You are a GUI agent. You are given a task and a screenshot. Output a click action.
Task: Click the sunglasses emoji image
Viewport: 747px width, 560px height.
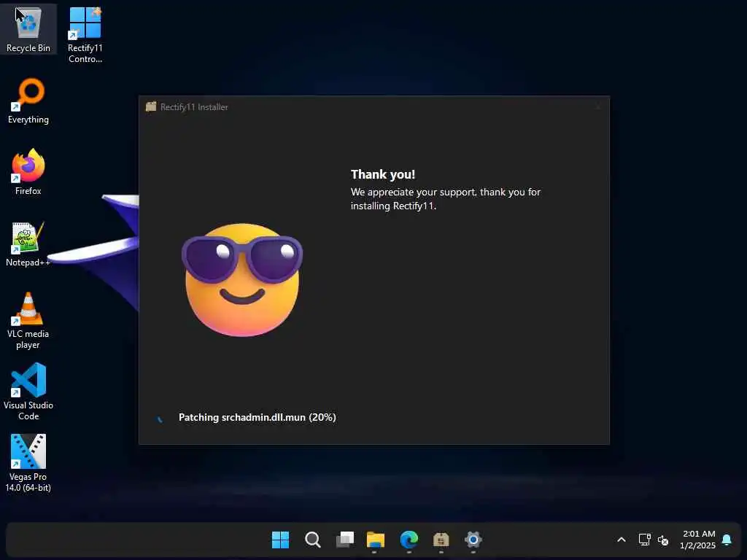pos(242,279)
